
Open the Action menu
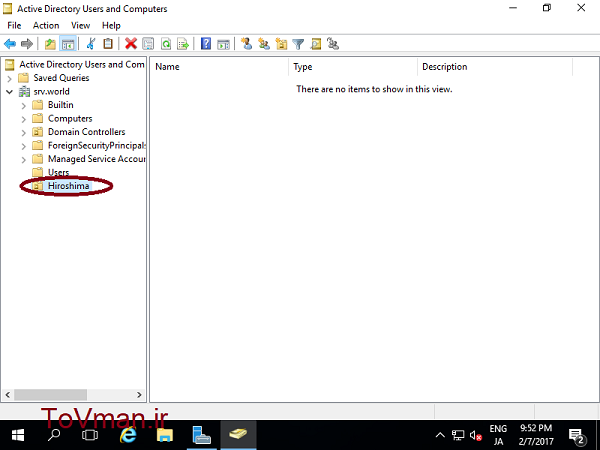(x=46, y=26)
